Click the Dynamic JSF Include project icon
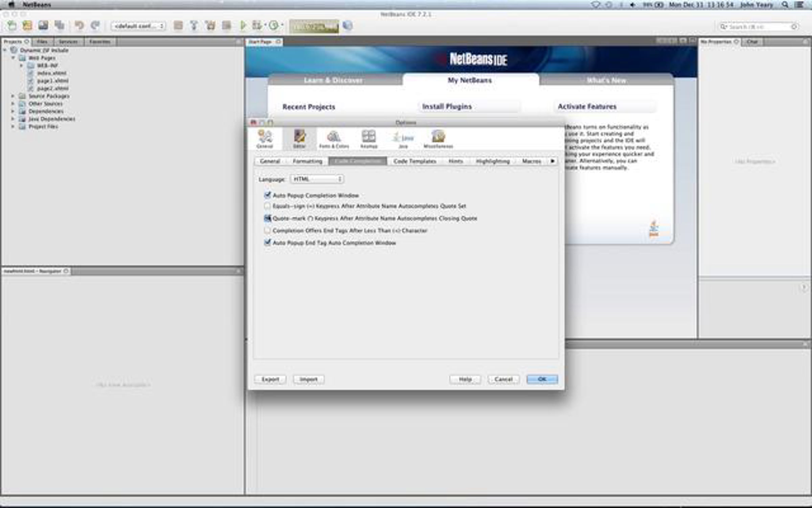The height and width of the screenshot is (508, 812). pos(14,50)
